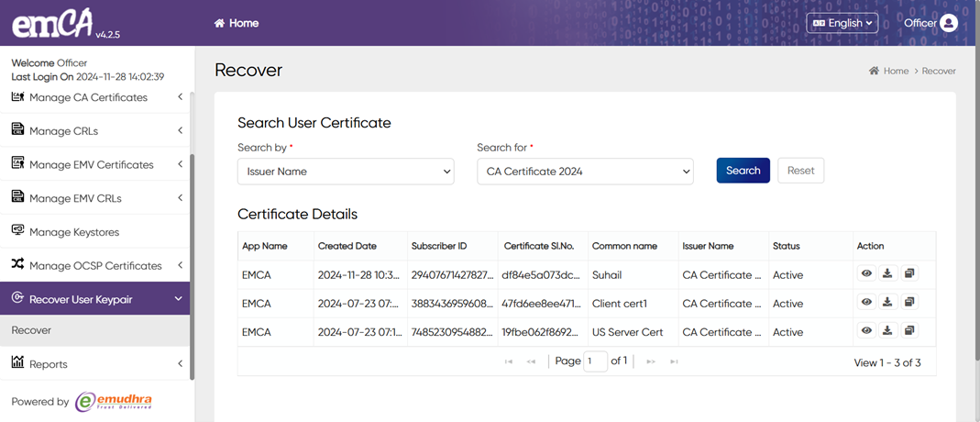Download the Suhail certificate
The width and height of the screenshot is (980, 422).
coord(887,273)
